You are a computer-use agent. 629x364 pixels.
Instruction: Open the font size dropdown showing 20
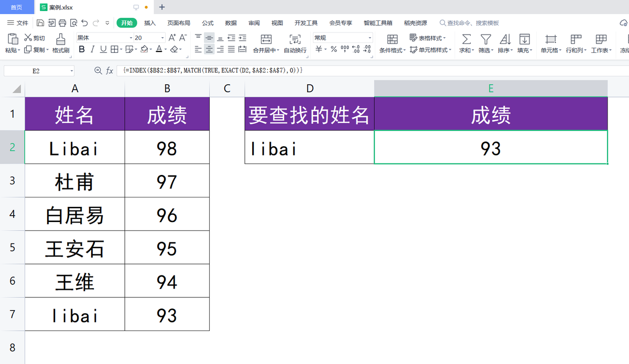pos(162,38)
